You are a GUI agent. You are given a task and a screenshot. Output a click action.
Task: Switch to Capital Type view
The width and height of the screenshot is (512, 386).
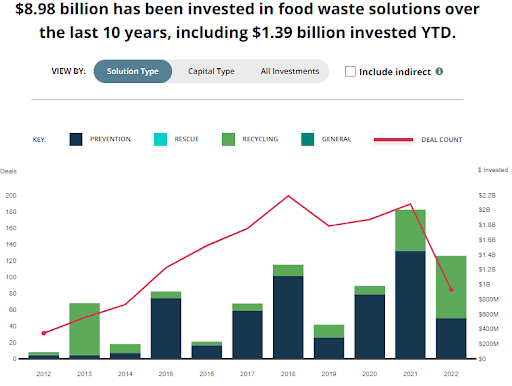point(211,71)
